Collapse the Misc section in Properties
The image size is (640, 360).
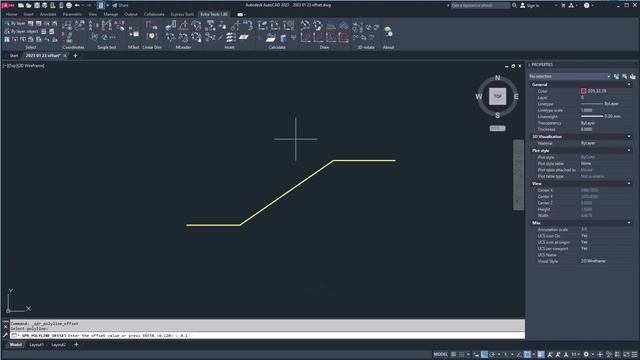pos(629,223)
